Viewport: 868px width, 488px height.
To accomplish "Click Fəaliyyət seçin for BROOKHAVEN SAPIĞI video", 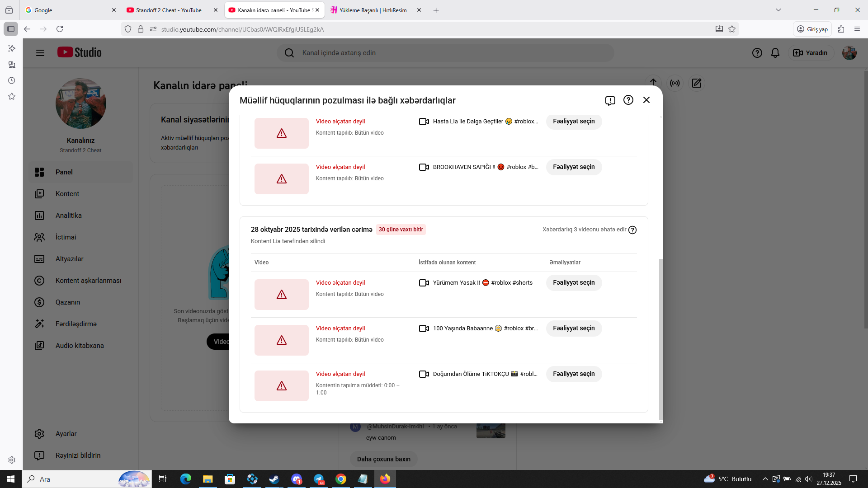I will coord(574,167).
